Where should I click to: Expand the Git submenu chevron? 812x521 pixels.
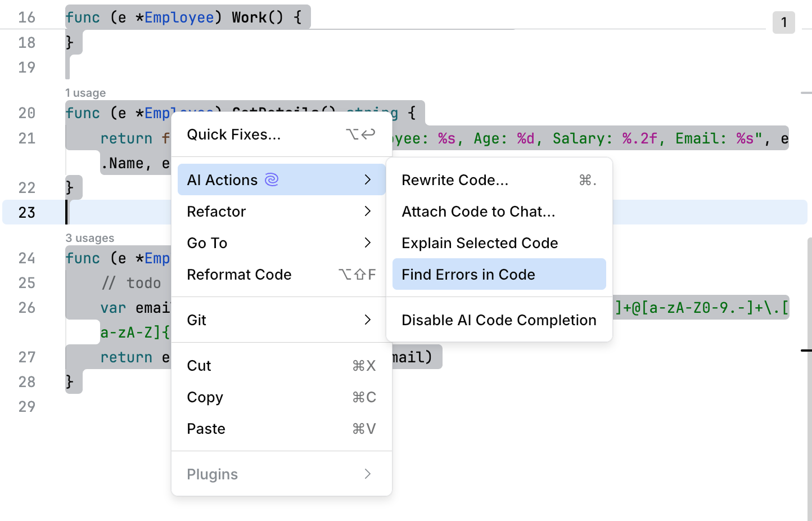[368, 320]
